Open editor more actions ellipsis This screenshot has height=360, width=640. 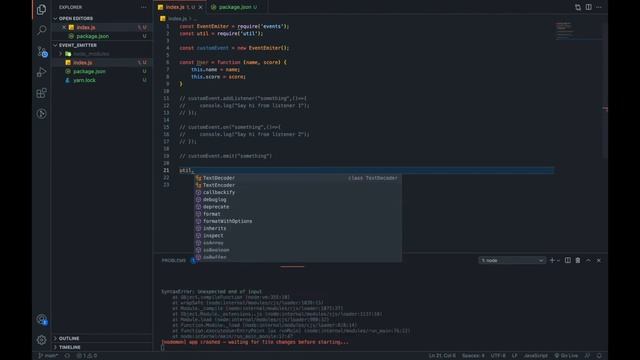pyautogui.click(x=599, y=7)
